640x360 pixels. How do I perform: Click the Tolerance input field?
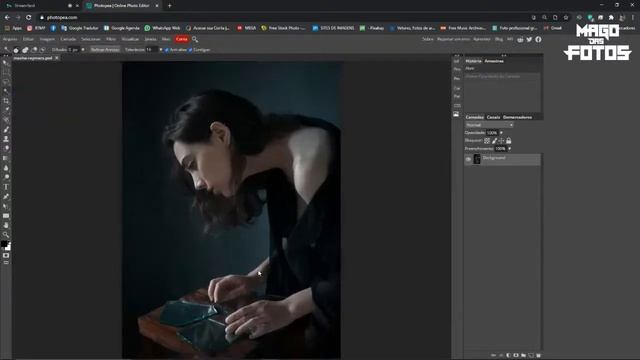pos(152,50)
